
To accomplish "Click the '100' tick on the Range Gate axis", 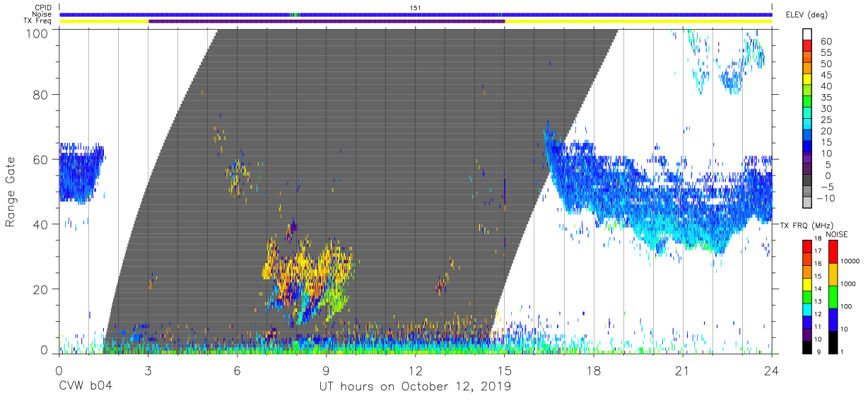I will point(39,33).
